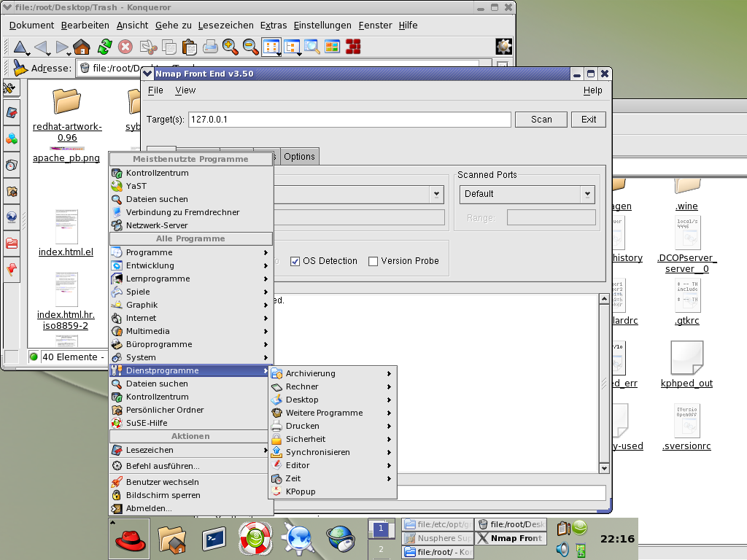Toggle the OS Detection checkbox
747x560 pixels.
click(295, 261)
